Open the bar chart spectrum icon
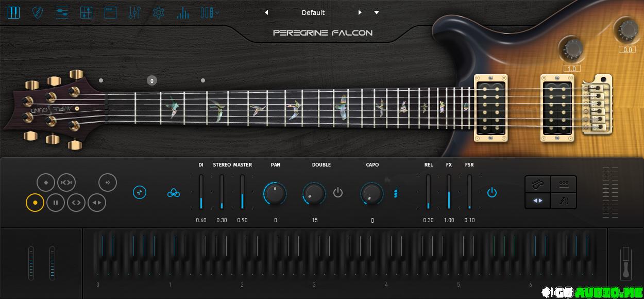The image size is (644, 299). [x=183, y=13]
